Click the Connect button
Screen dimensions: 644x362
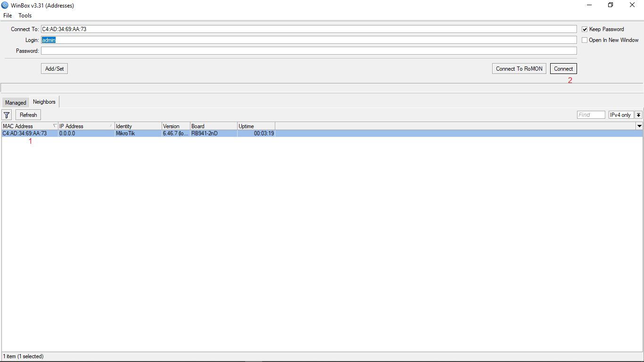pyautogui.click(x=563, y=69)
